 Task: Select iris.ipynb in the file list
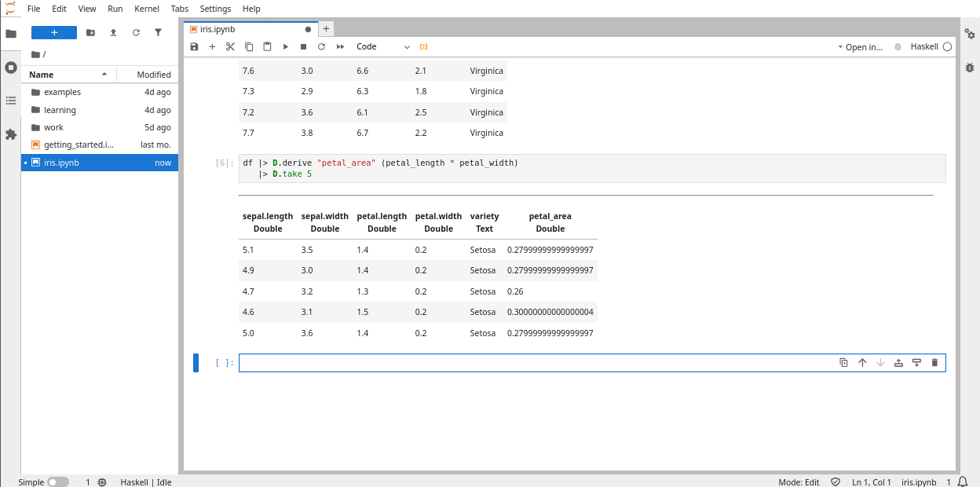100,163
